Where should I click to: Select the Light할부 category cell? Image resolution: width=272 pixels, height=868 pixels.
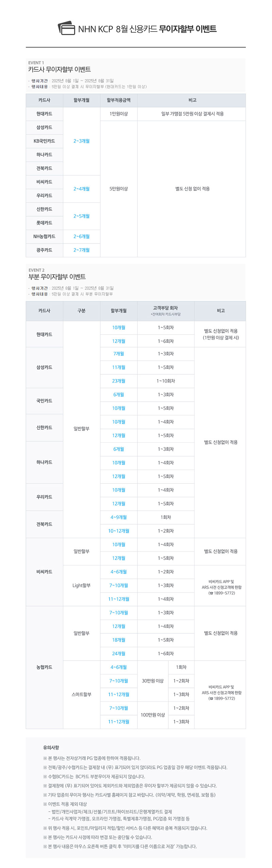82,585
